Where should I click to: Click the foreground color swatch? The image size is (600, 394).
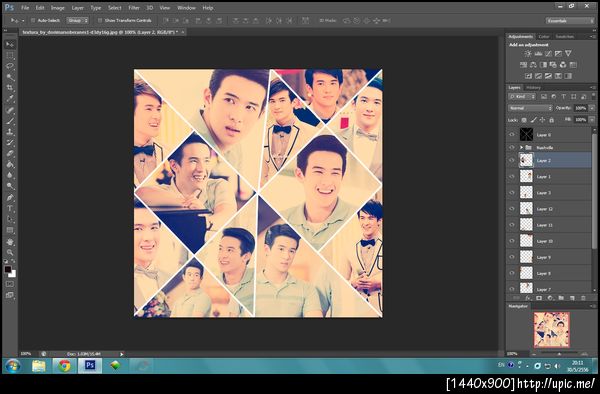point(7,270)
